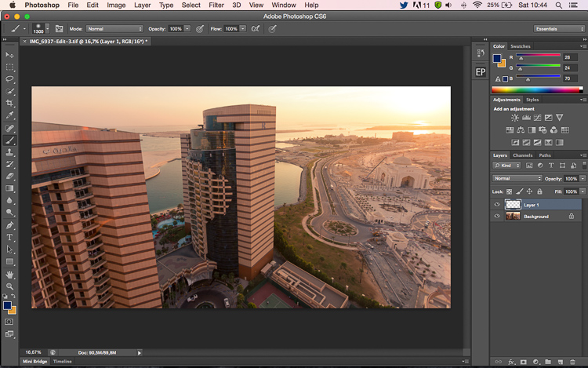
Task: Select the Crop tool
Action: point(9,103)
